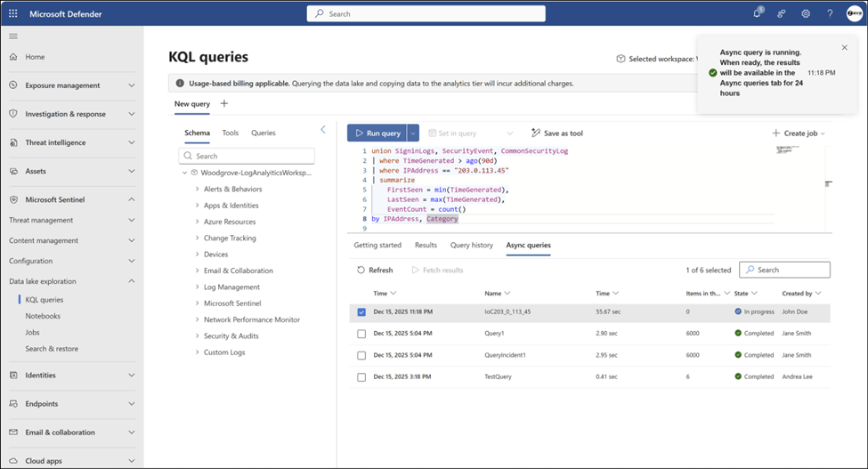
Task: Click the help question mark icon
Action: (x=830, y=14)
